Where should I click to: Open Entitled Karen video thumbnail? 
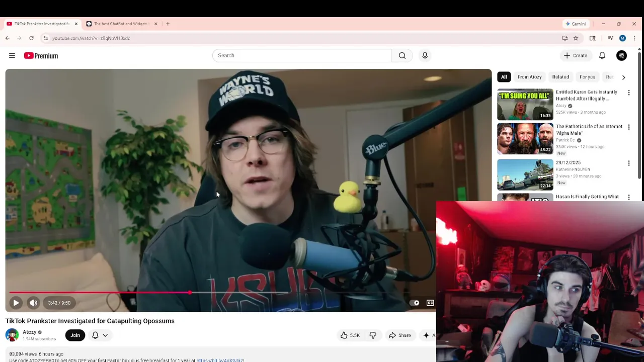point(525,105)
